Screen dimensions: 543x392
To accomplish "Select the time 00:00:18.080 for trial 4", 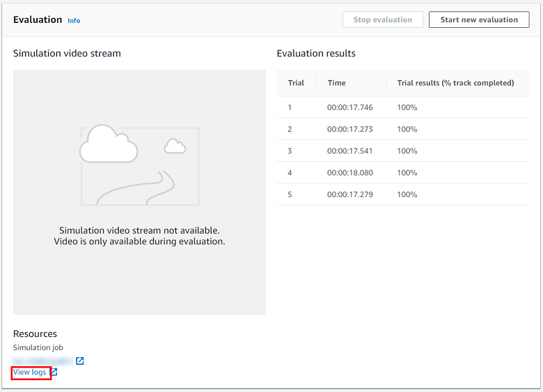I will click(x=350, y=173).
